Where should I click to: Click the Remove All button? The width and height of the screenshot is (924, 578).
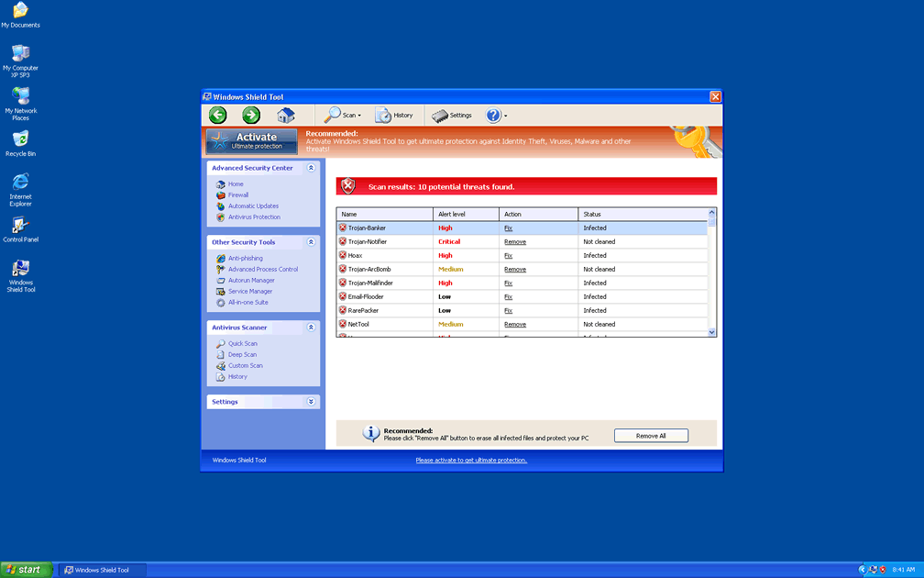pyautogui.click(x=651, y=436)
